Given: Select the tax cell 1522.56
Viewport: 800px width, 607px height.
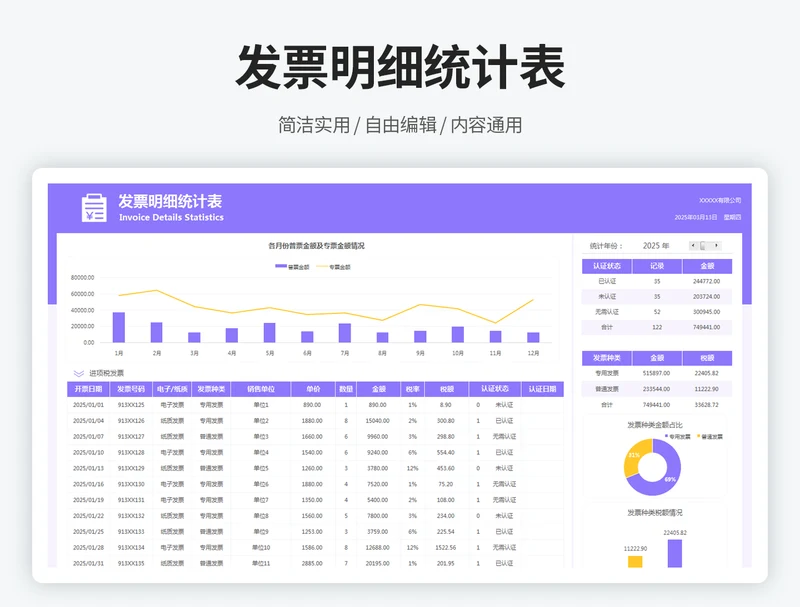Looking at the screenshot, I should pos(445,547).
